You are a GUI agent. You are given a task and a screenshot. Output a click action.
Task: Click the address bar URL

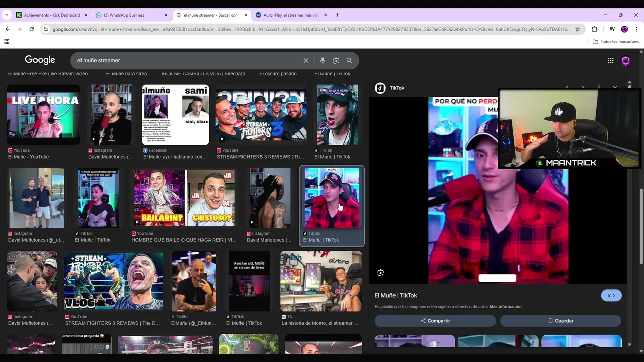click(x=311, y=29)
